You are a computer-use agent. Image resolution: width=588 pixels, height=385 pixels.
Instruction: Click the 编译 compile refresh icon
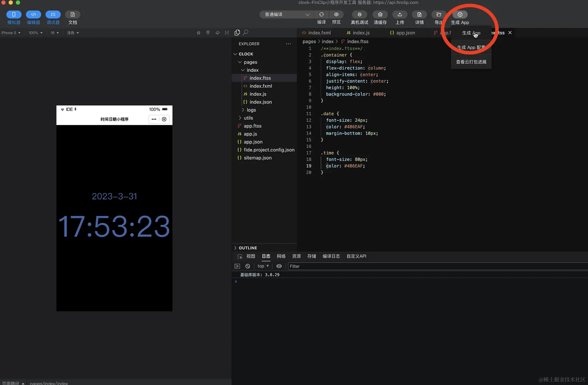click(x=321, y=15)
